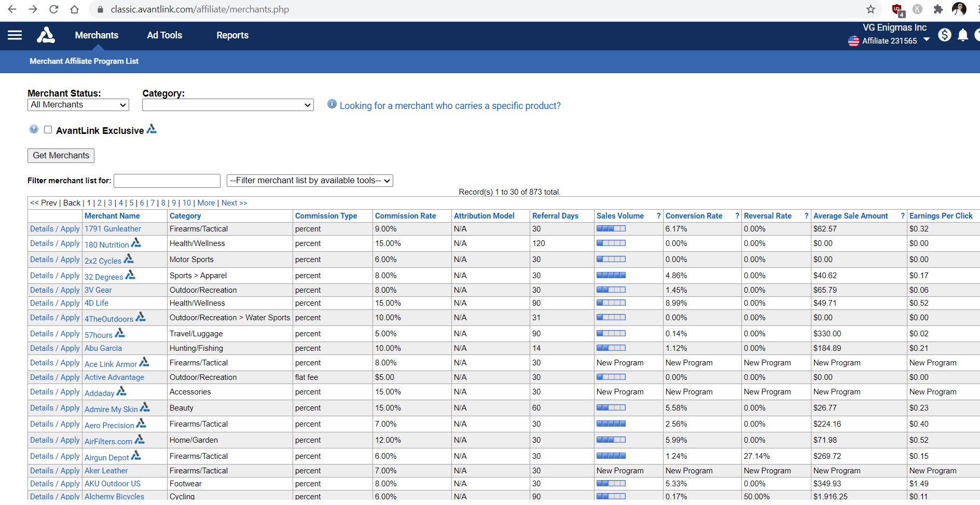Screen dimensions: 980x505
Task: Click the AvantLink logo in header
Action: (46, 35)
